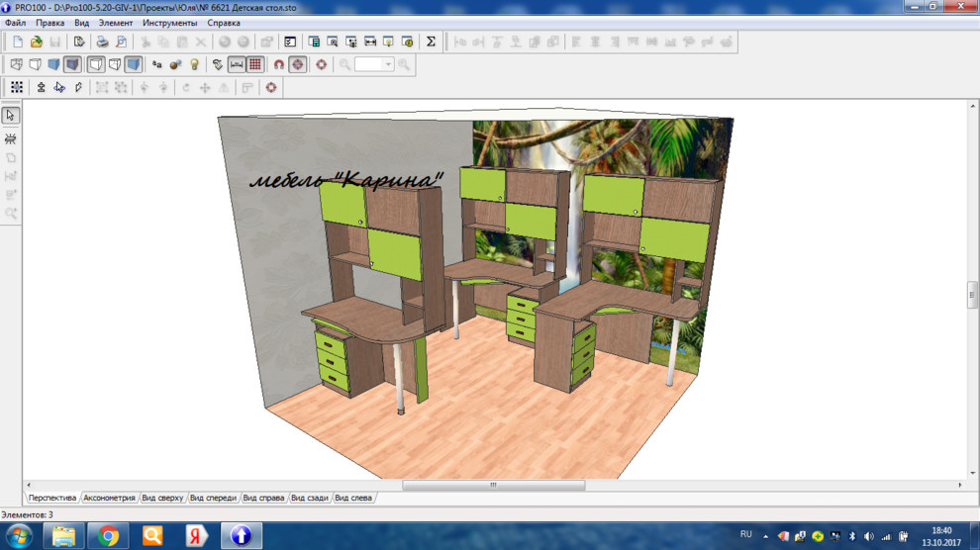The image size is (980, 550).
Task: Switch to the Вид сверху tab
Action: click(x=162, y=498)
